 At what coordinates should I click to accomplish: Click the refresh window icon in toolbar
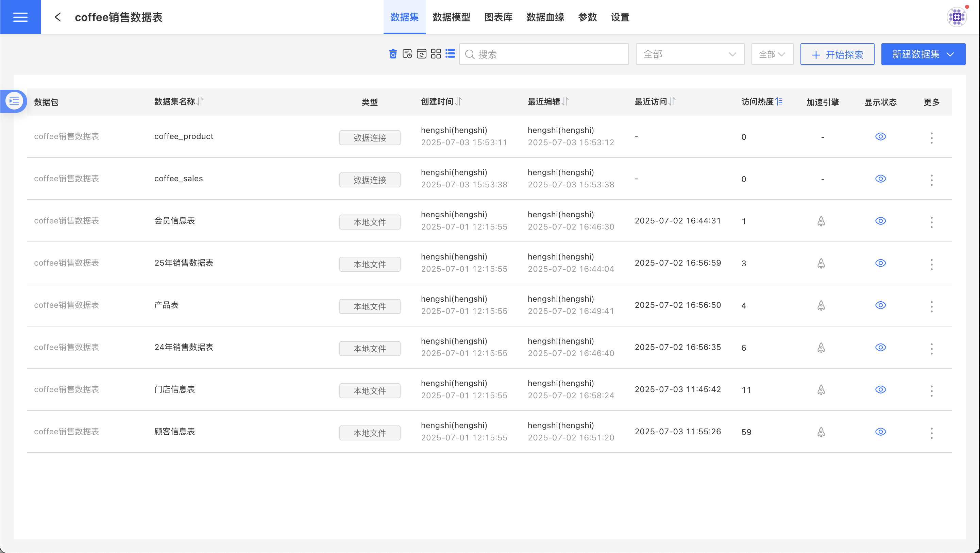pyautogui.click(x=422, y=54)
